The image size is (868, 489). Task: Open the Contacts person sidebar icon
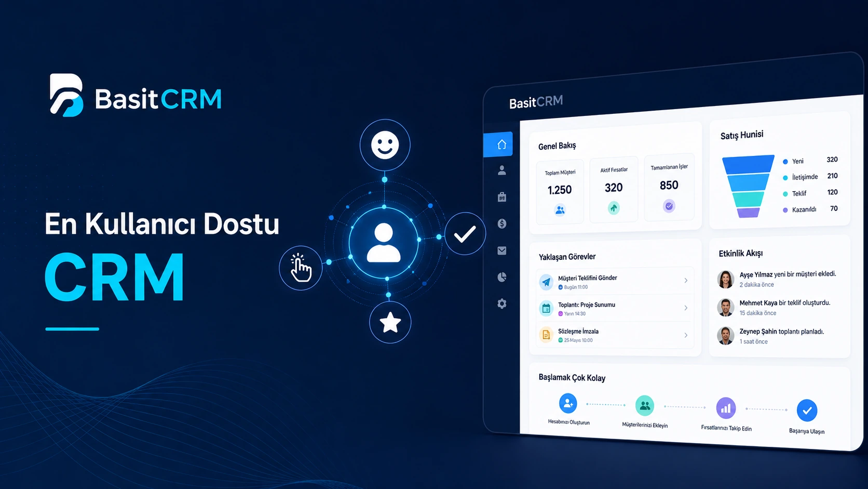click(501, 170)
